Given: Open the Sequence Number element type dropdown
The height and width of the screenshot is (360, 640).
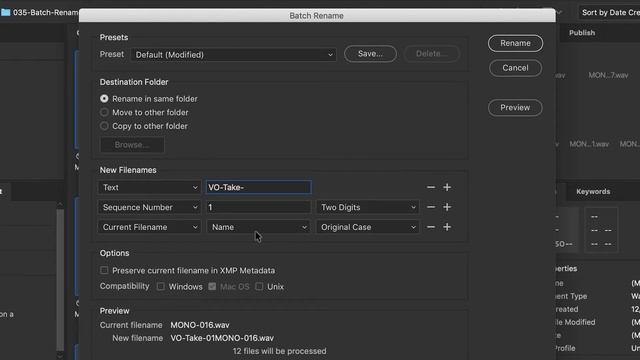Looking at the screenshot, I should point(149,207).
